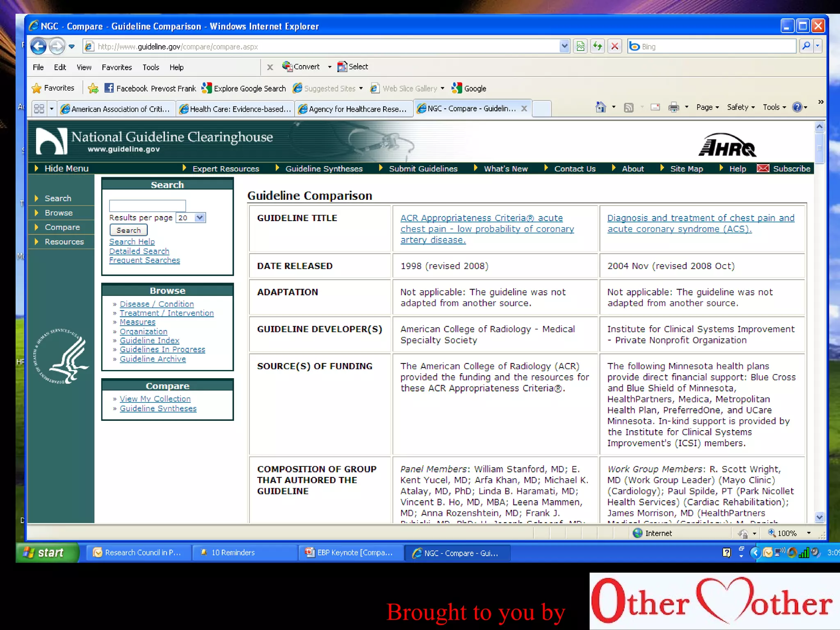Click the Home icon in command bar
The image size is (840, 630).
[600, 107]
